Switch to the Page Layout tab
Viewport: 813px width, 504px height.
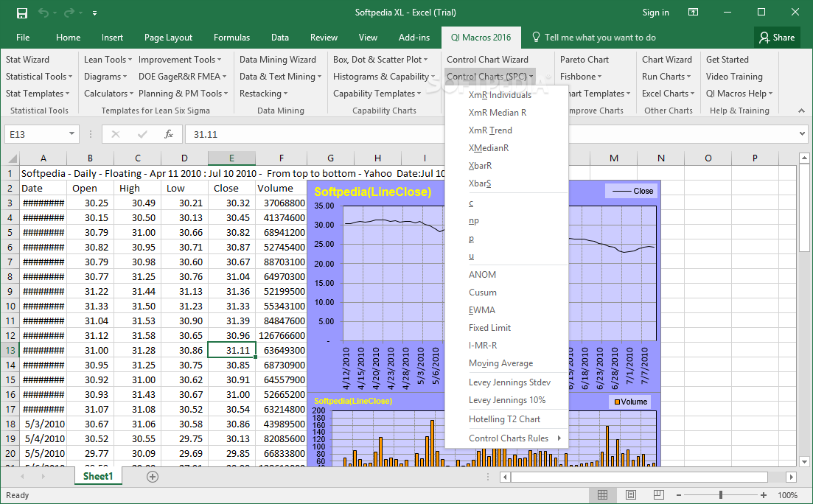(168, 38)
